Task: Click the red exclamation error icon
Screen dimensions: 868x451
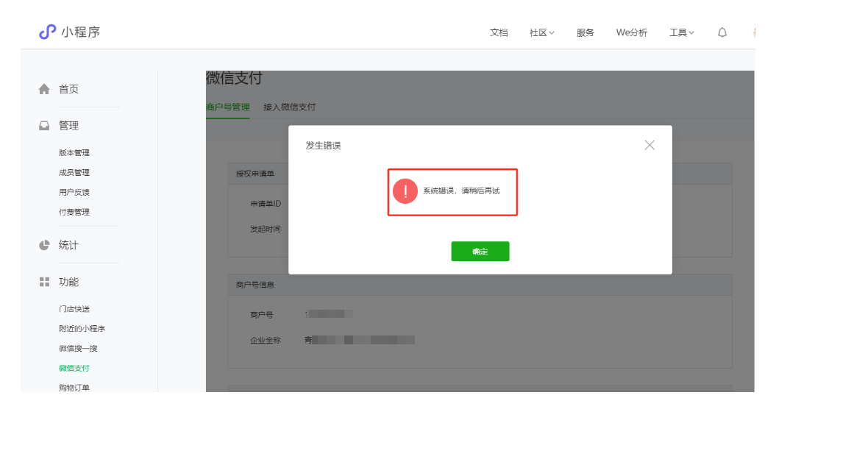Action: (x=405, y=191)
